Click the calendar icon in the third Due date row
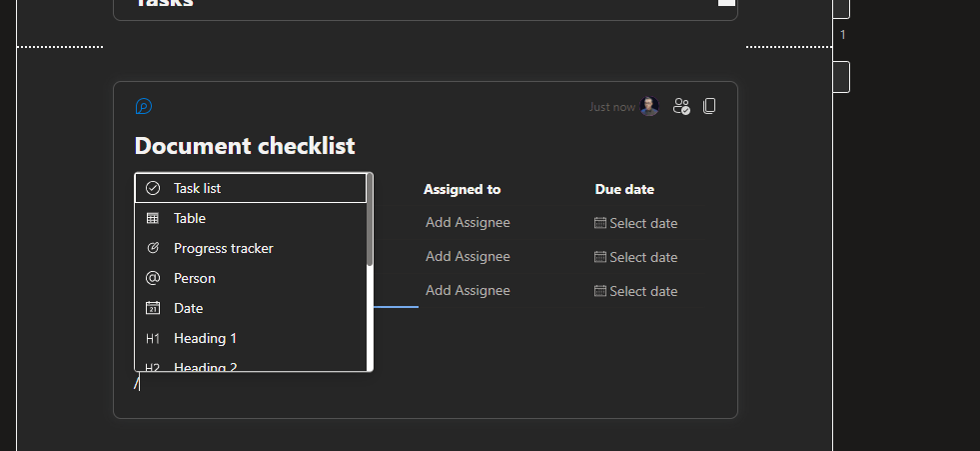 tap(600, 291)
